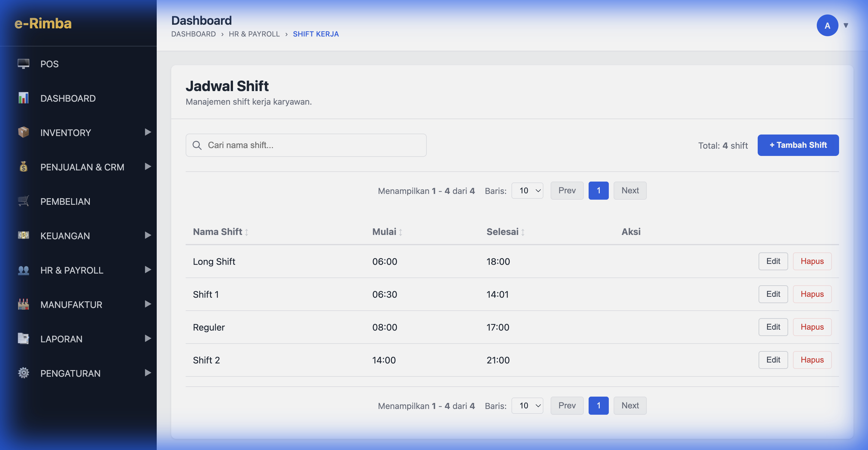Select the Laporan sidebar menu item
Viewport: 868px width, 450px height.
click(61, 339)
